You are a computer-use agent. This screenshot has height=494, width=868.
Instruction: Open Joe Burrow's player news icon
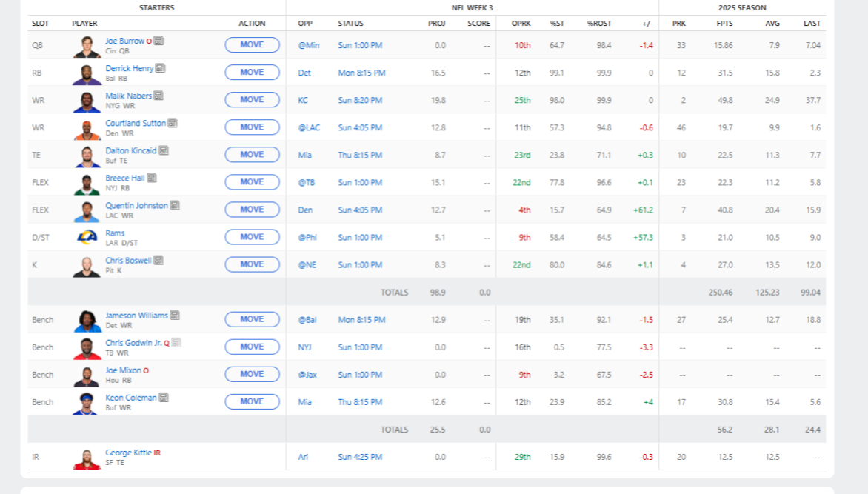(x=159, y=41)
